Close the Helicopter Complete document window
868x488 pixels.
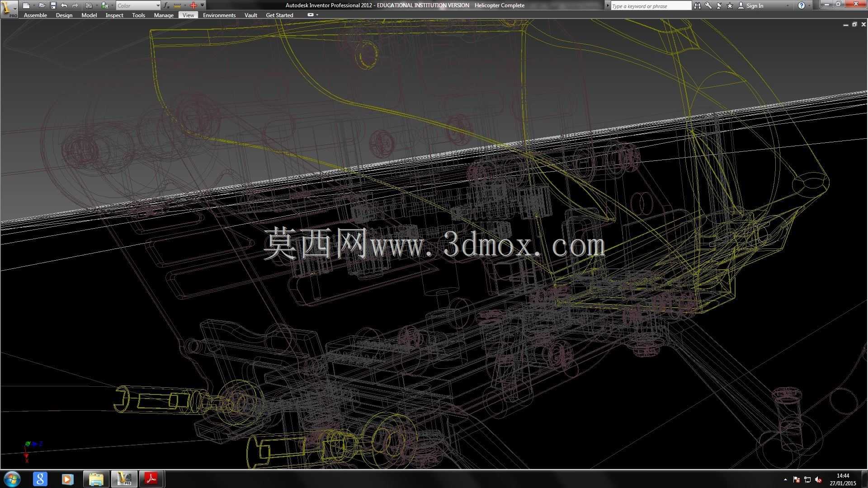click(863, 24)
